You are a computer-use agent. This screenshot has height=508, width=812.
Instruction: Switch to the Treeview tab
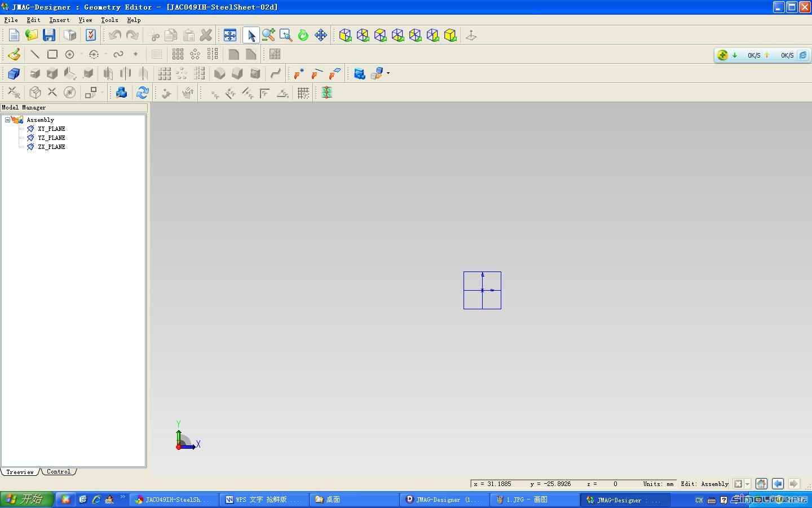click(x=20, y=472)
